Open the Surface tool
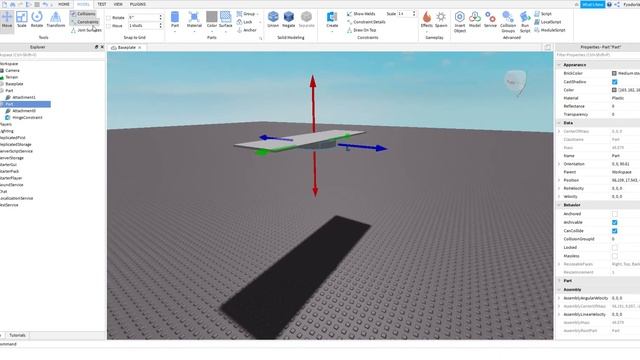The image size is (640, 360). 225,19
